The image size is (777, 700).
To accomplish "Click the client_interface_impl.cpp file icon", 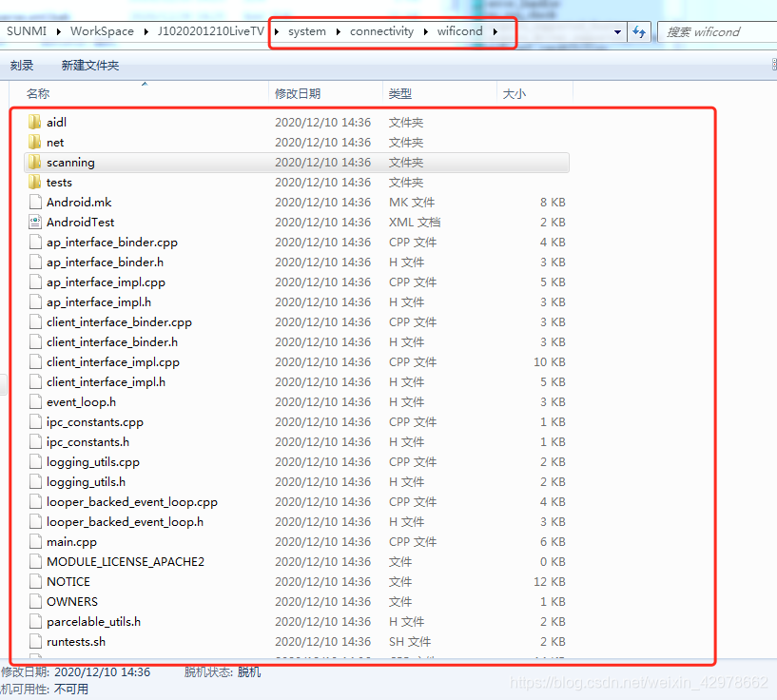I will [35, 361].
